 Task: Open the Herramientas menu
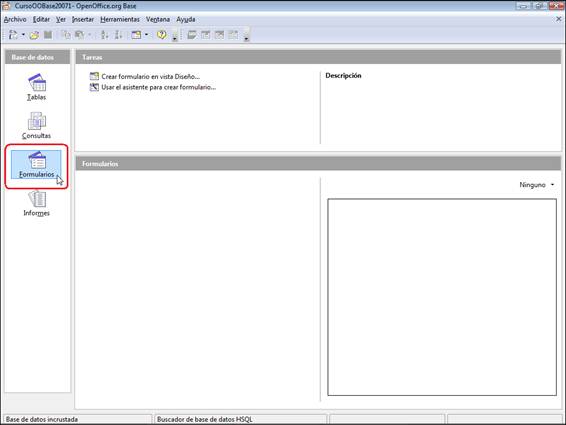[x=120, y=19]
